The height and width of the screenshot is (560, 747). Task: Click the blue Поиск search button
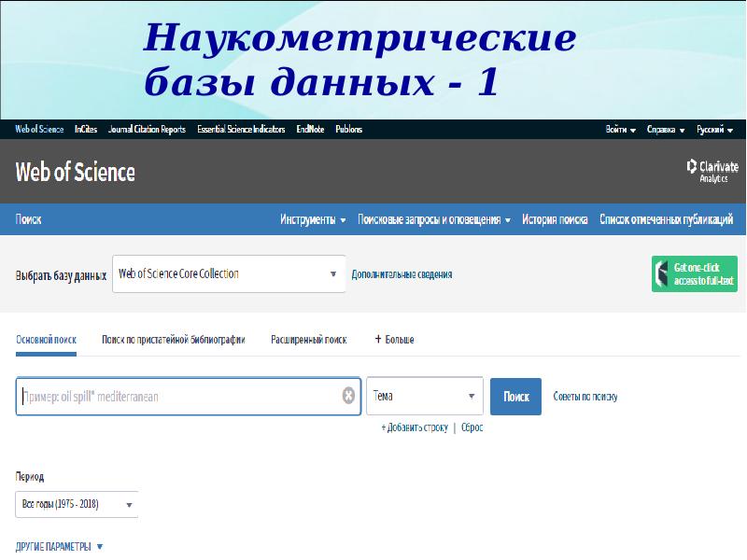[516, 397]
